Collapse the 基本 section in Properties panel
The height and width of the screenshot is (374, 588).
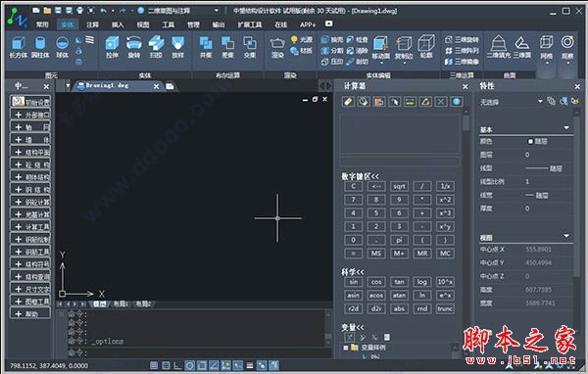pyautogui.click(x=566, y=128)
